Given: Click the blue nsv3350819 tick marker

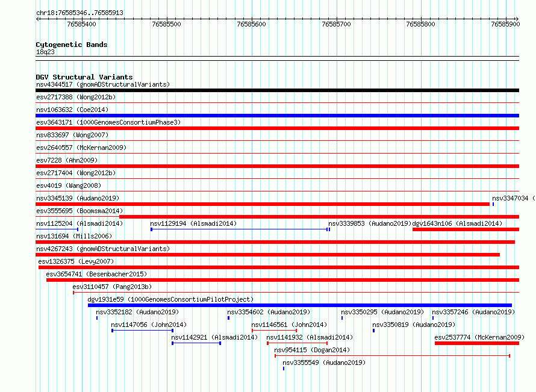Looking at the screenshot, I should [x=373, y=331].
